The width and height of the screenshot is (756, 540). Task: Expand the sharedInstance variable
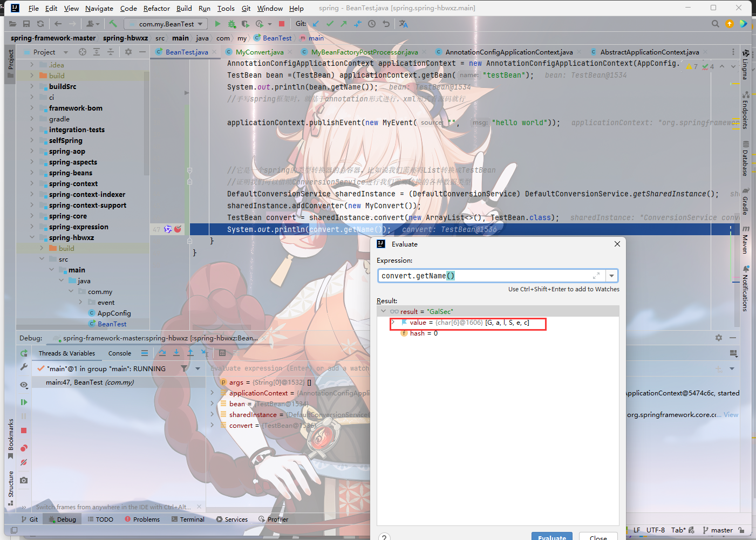[x=213, y=414]
